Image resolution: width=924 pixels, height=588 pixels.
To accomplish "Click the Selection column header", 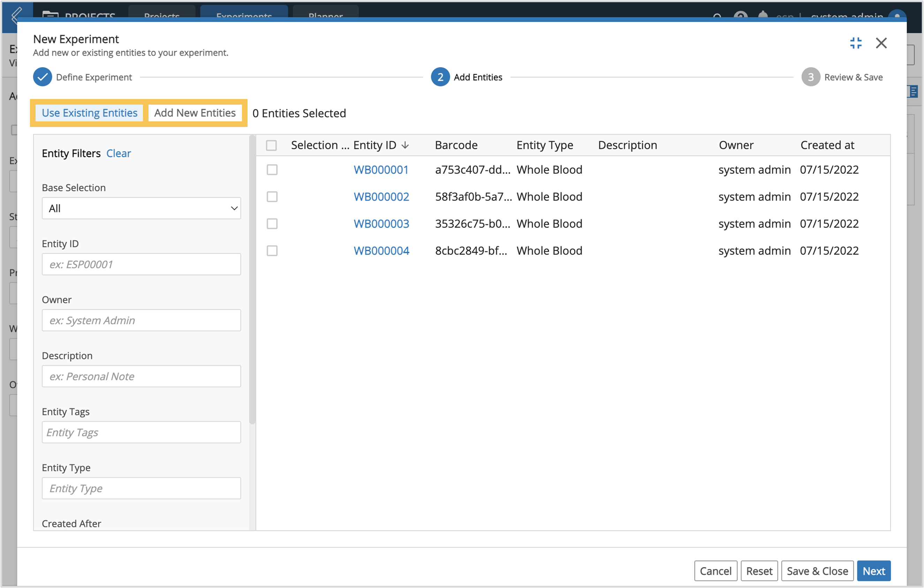I will coord(320,145).
